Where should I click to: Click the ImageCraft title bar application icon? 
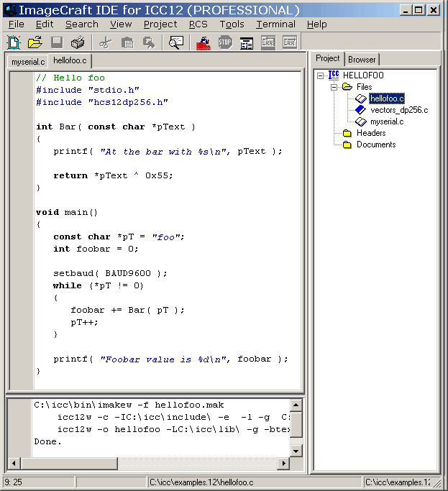pyautogui.click(x=11, y=10)
